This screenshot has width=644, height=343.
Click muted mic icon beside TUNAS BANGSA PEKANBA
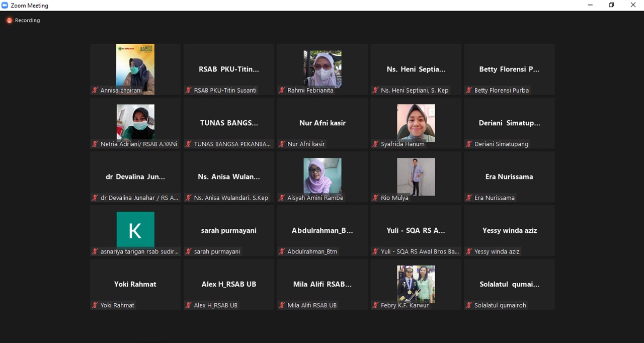click(x=189, y=144)
